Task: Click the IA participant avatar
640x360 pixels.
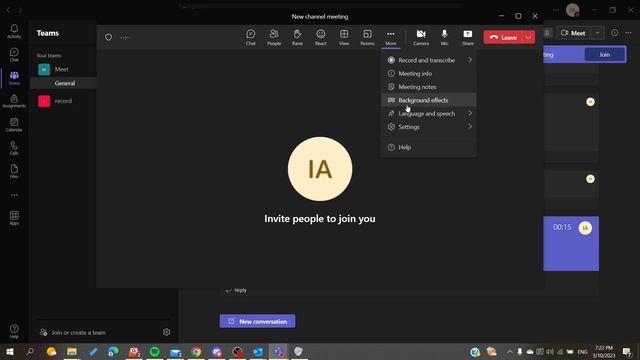Action: [x=320, y=169]
